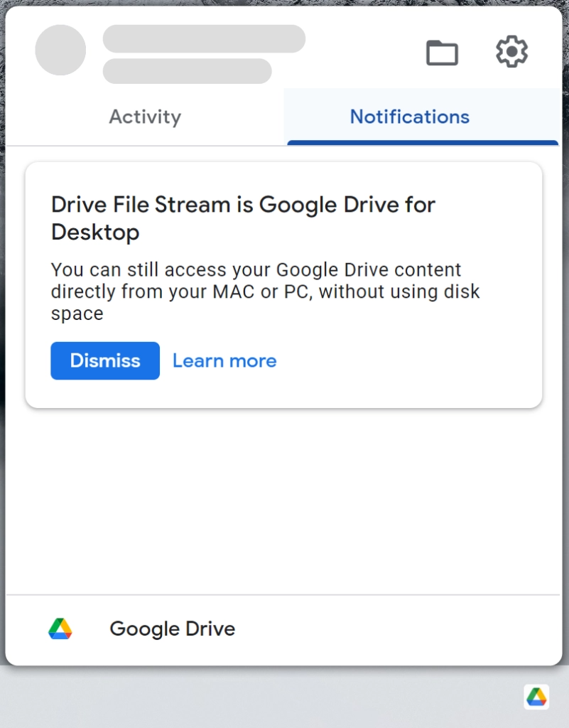569x728 pixels.
Task: Click the blue underline beneath Notifications tab
Action: pyautogui.click(x=423, y=143)
